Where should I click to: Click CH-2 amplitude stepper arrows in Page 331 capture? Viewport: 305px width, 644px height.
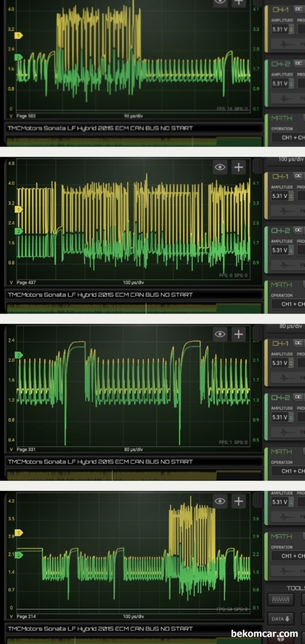[291, 417]
